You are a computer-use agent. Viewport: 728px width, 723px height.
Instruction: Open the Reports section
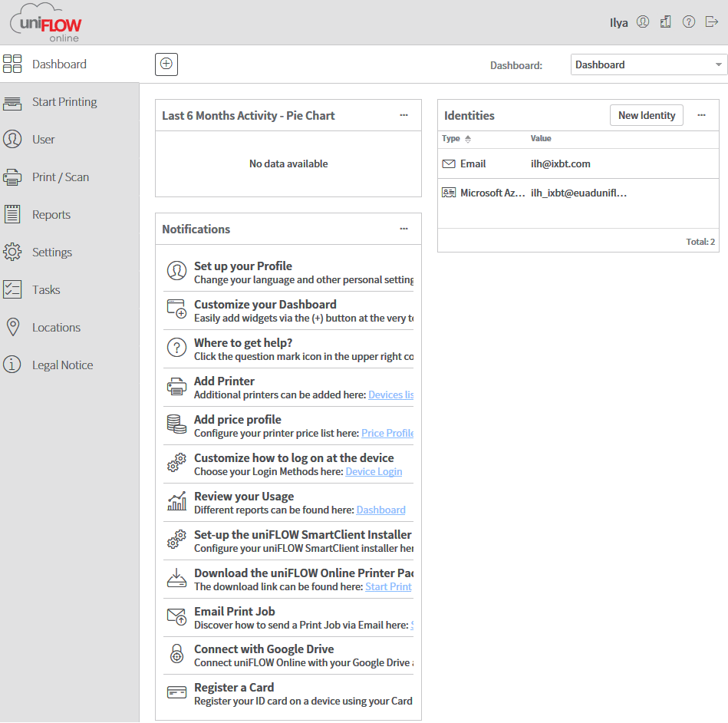click(x=70, y=215)
